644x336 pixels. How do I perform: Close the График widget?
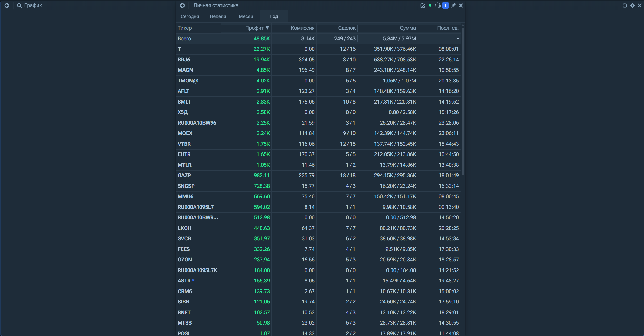(640, 5)
